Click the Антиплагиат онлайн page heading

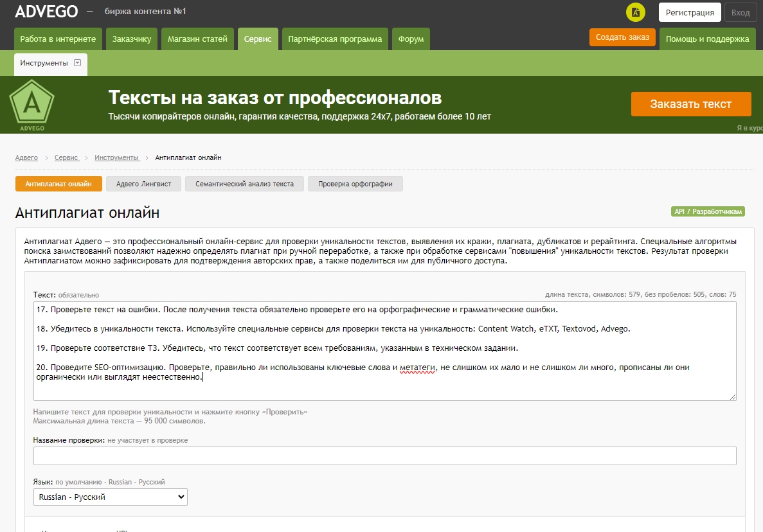pos(87,213)
